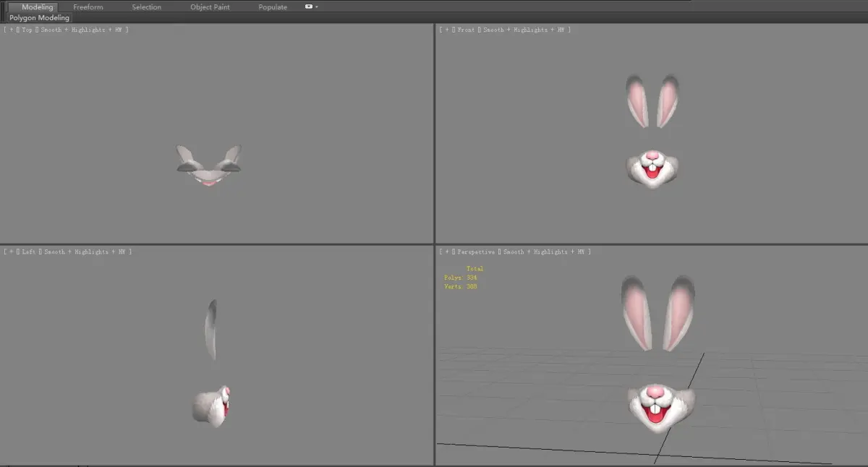The height and width of the screenshot is (467, 868).
Task: Open the Front viewport plus menu
Action: click(x=447, y=30)
